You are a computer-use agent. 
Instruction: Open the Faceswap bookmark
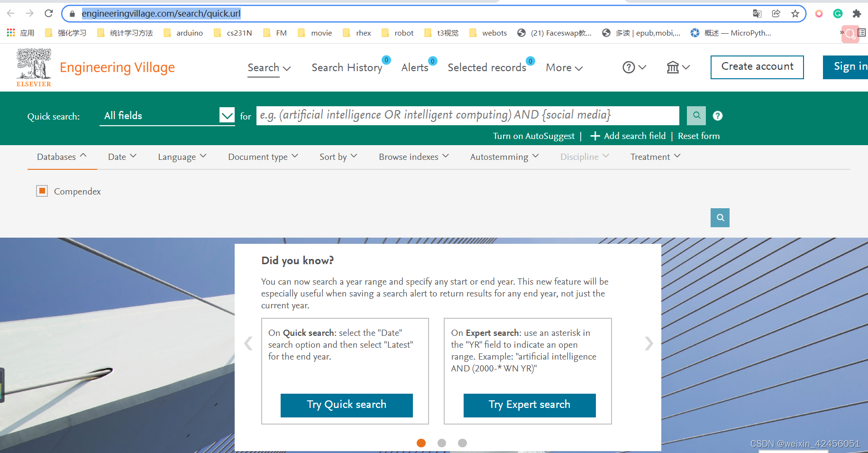[x=554, y=33]
